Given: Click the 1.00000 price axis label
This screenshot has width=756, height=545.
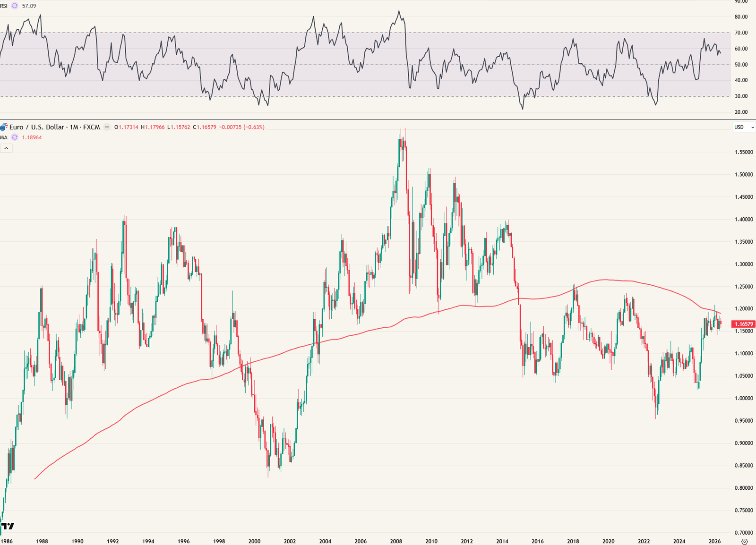Looking at the screenshot, I should (744, 398).
